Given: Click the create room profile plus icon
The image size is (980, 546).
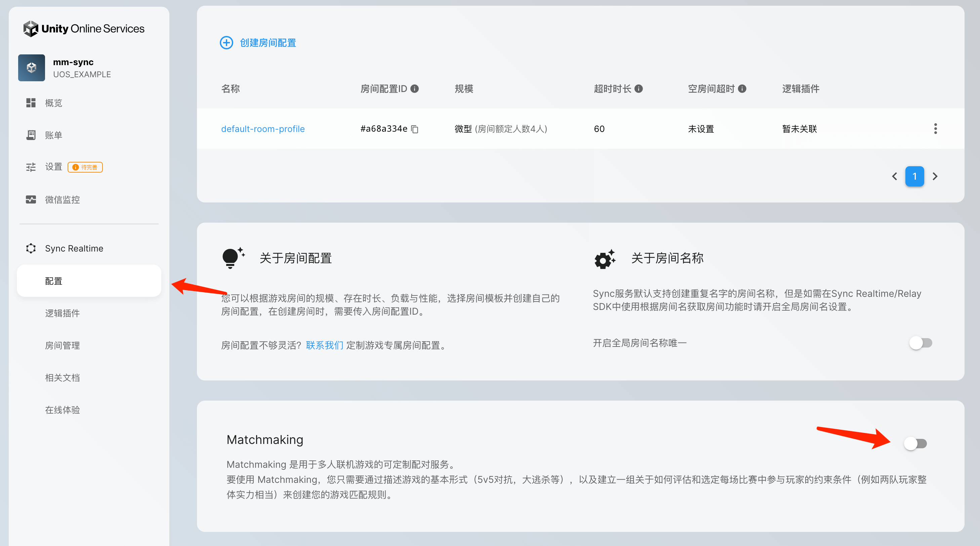Looking at the screenshot, I should (227, 43).
